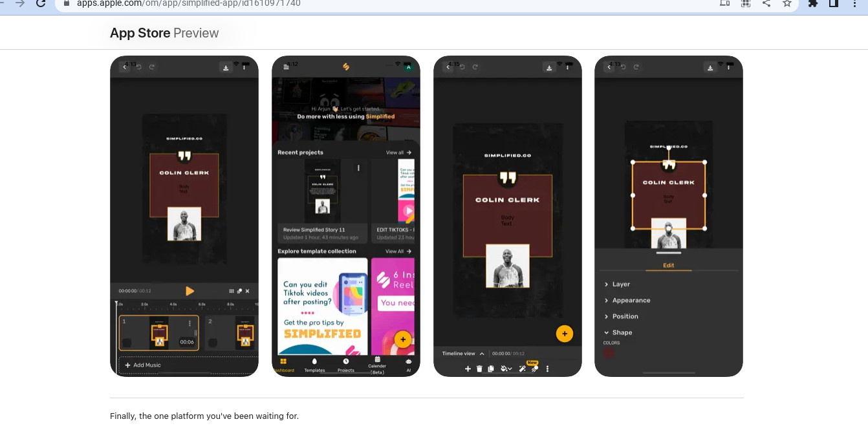Click the Add Music button
Viewport: 868px width, 428px height.
(x=143, y=365)
